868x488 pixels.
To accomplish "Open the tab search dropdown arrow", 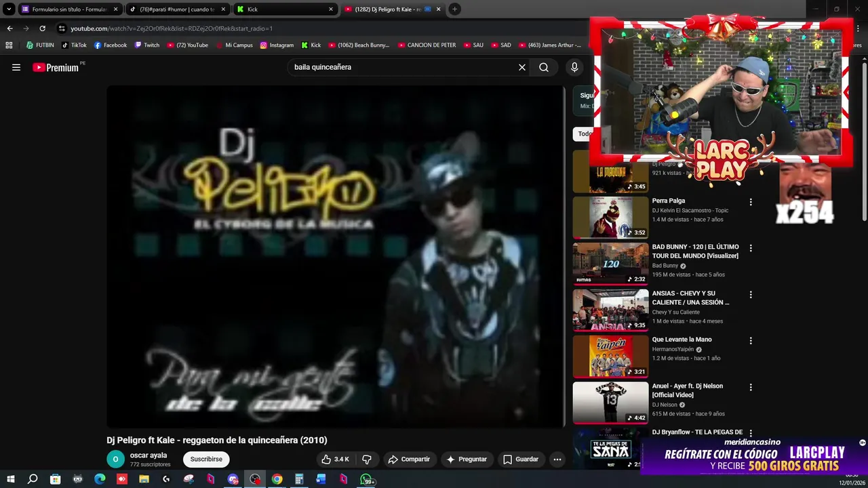I will 9,9.
